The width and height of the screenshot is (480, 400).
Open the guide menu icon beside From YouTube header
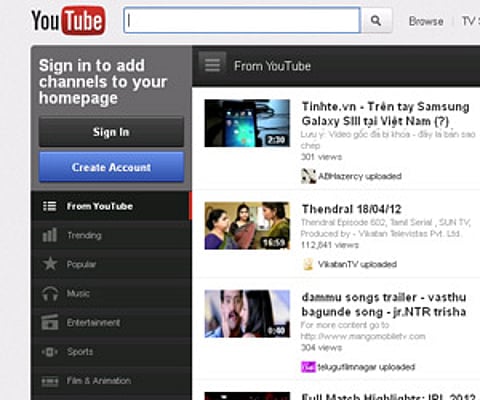[x=212, y=65]
